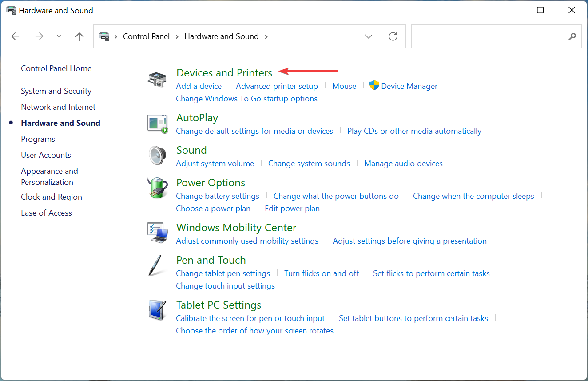Open Change system sounds link
The width and height of the screenshot is (588, 381).
click(x=309, y=164)
